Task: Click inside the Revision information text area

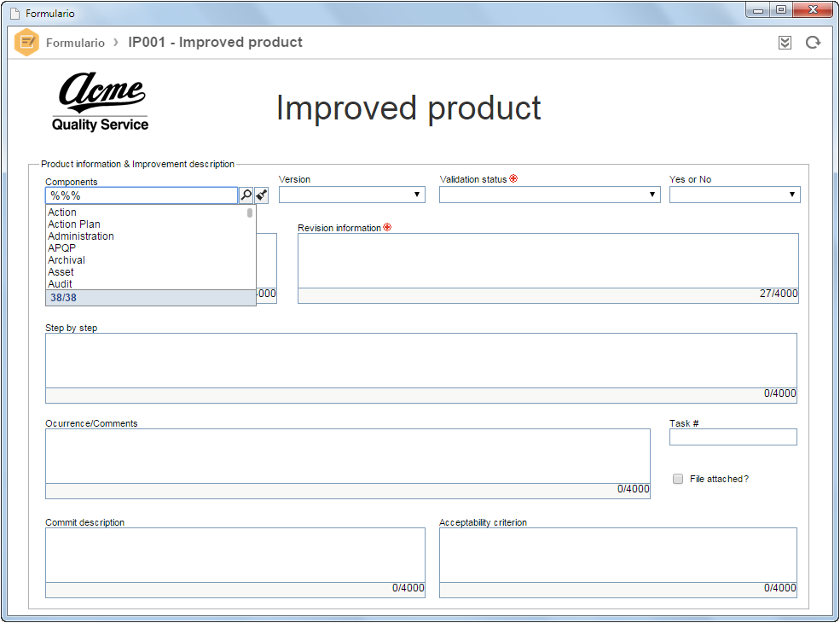Action: point(548,261)
